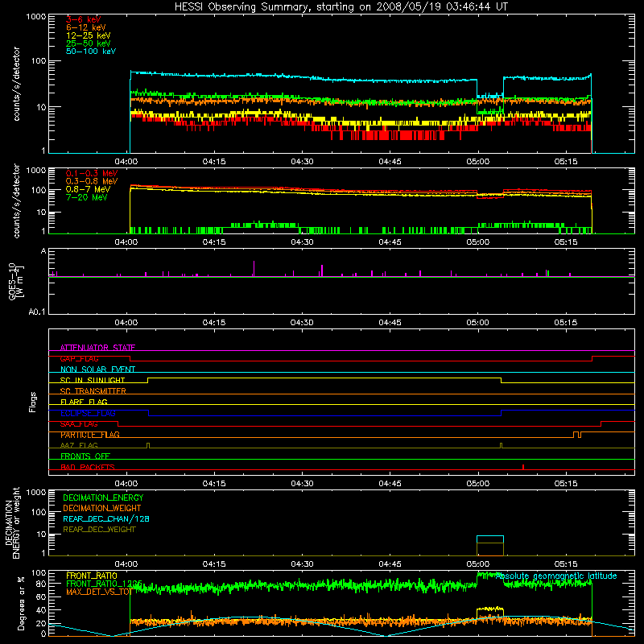
Task: Select the '6-12 keV' legend entry
Action: [x=86, y=27]
